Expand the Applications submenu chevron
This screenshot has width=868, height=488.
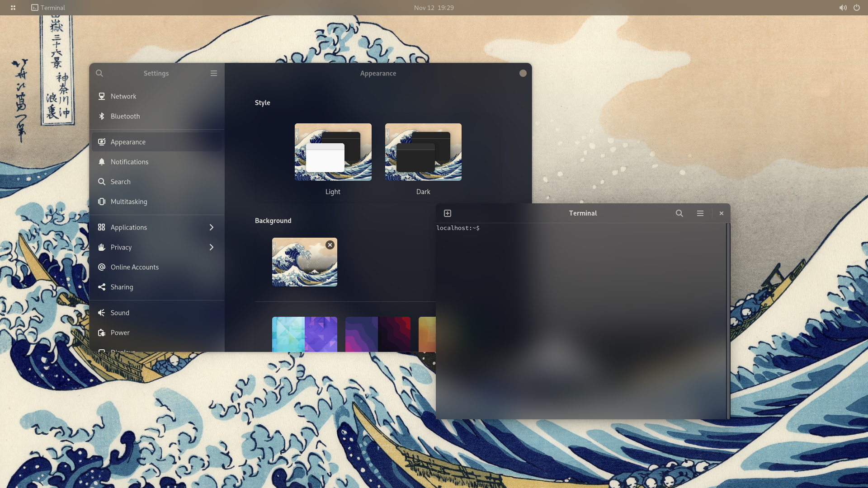click(x=211, y=227)
